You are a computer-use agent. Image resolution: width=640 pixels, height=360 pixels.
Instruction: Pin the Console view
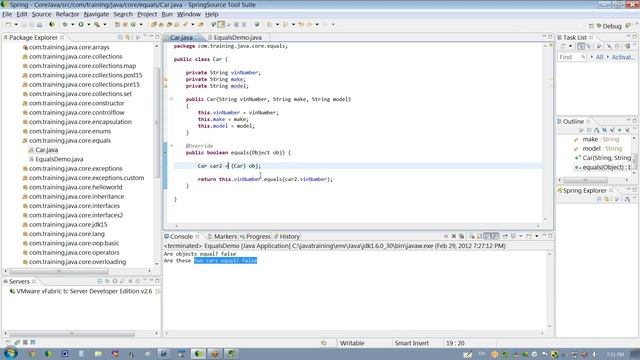(505, 236)
